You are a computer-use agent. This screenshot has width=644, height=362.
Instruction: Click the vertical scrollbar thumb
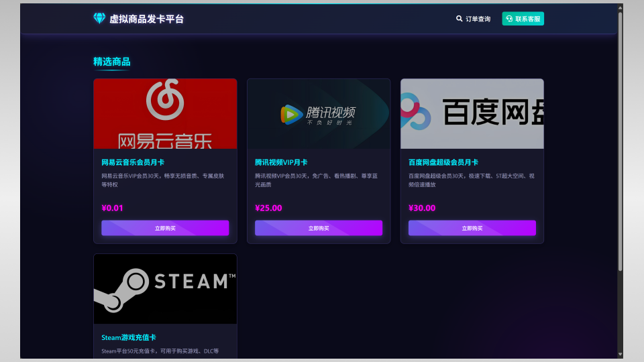click(620, 141)
